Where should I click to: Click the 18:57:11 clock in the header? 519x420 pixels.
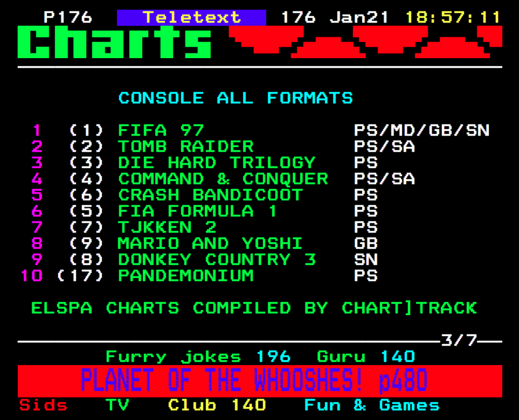(453, 17)
